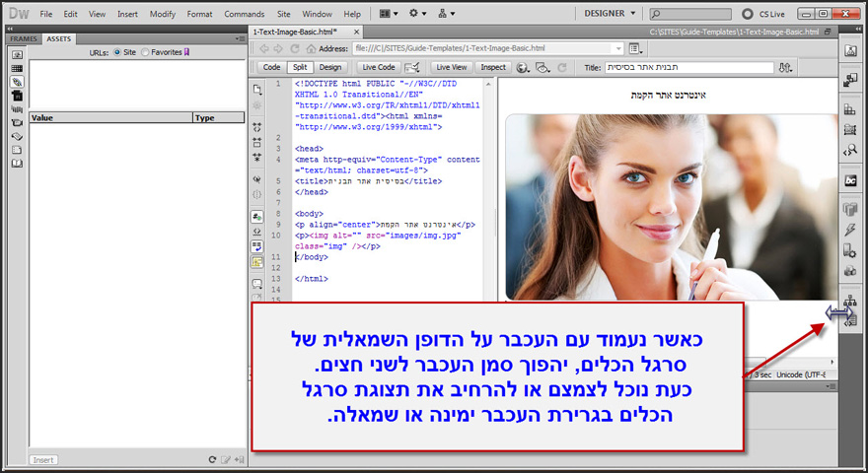868x473 pixels.
Task: Open the Files sitemap icon in dock
Action: (x=850, y=301)
